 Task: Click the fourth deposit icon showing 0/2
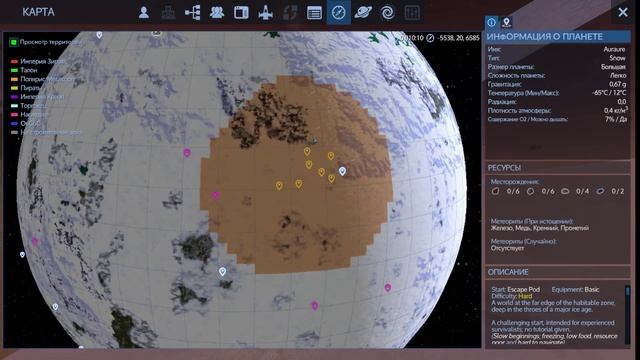coord(600,191)
